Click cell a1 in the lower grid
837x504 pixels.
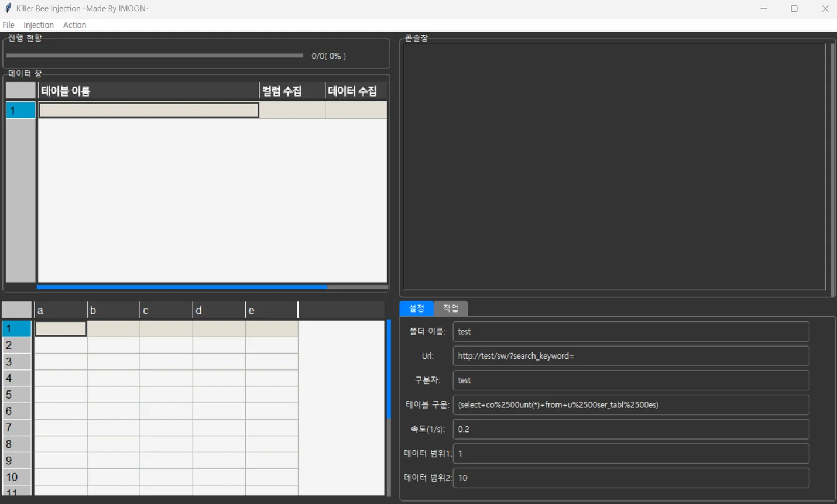[x=61, y=328]
